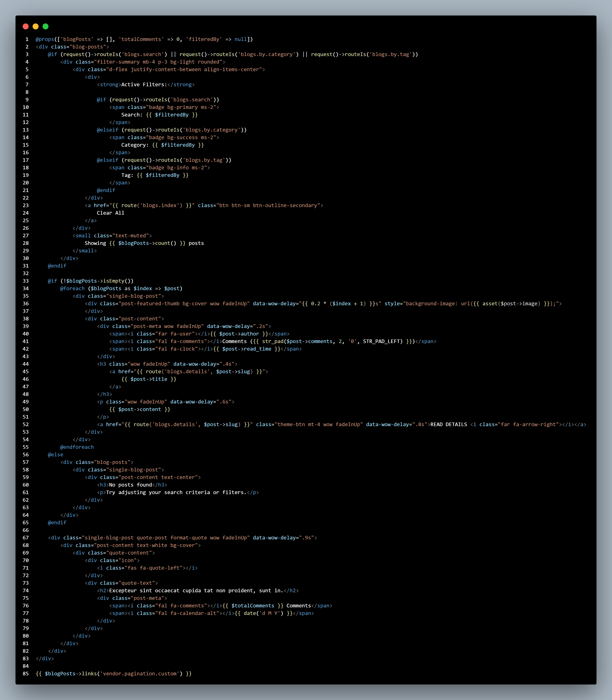Click the green maximize window dot

pos(46,26)
